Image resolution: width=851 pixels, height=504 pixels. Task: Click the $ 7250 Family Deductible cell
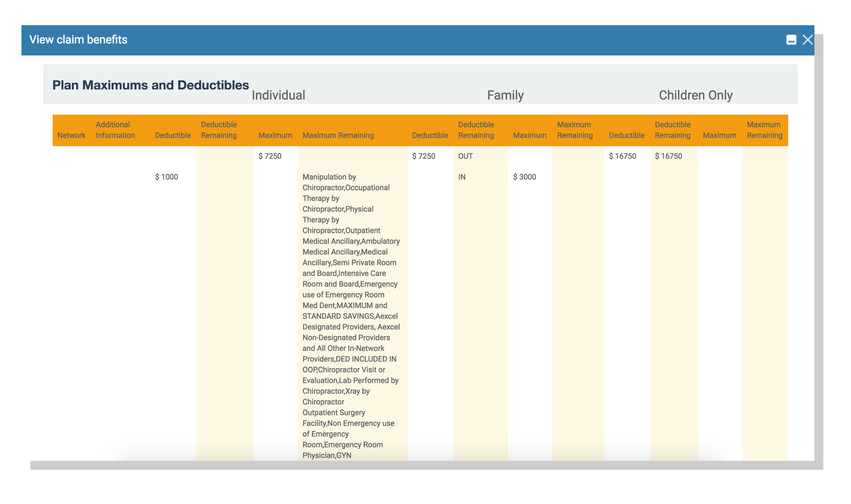423,156
